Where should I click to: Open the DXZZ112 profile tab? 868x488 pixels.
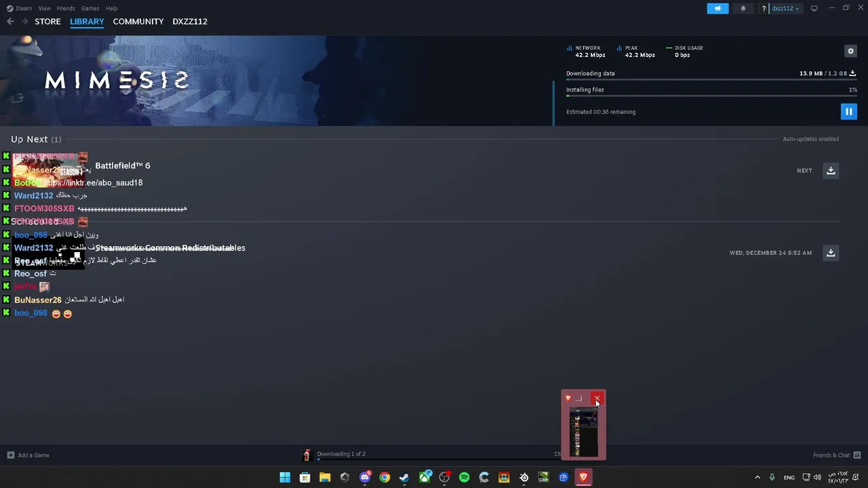tap(190, 21)
